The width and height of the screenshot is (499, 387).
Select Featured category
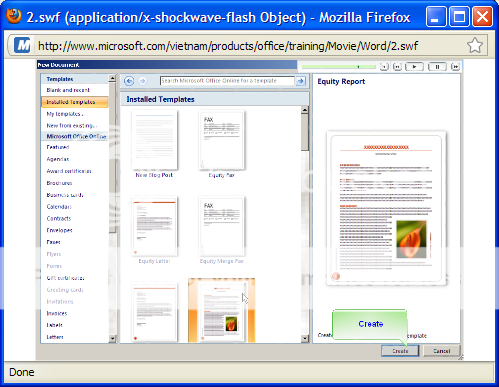click(x=58, y=147)
